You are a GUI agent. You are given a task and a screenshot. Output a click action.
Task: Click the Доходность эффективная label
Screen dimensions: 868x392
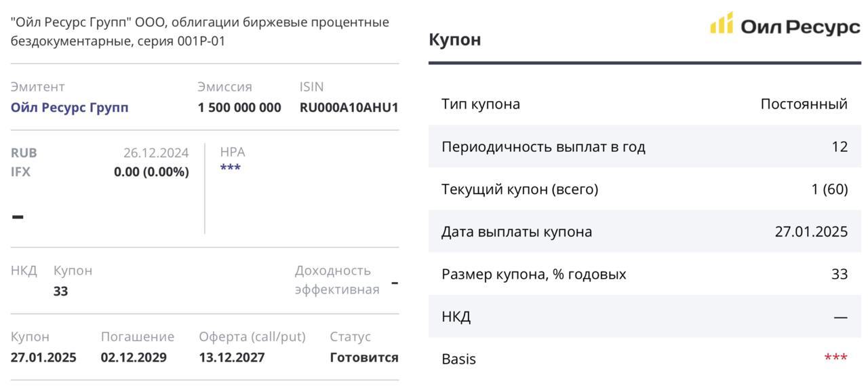point(336,280)
